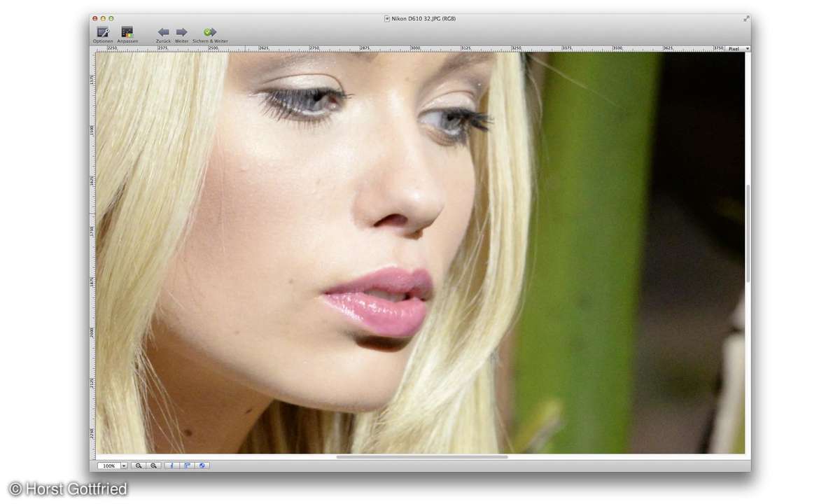Open the zoom percentage dropdown arrow
840x504 pixels.
[x=124, y=465]
